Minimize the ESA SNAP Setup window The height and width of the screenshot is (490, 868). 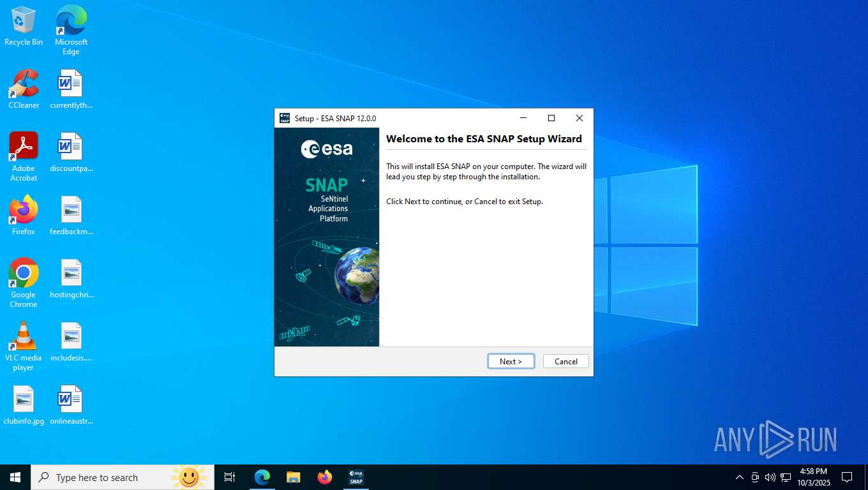coord(523,118)
